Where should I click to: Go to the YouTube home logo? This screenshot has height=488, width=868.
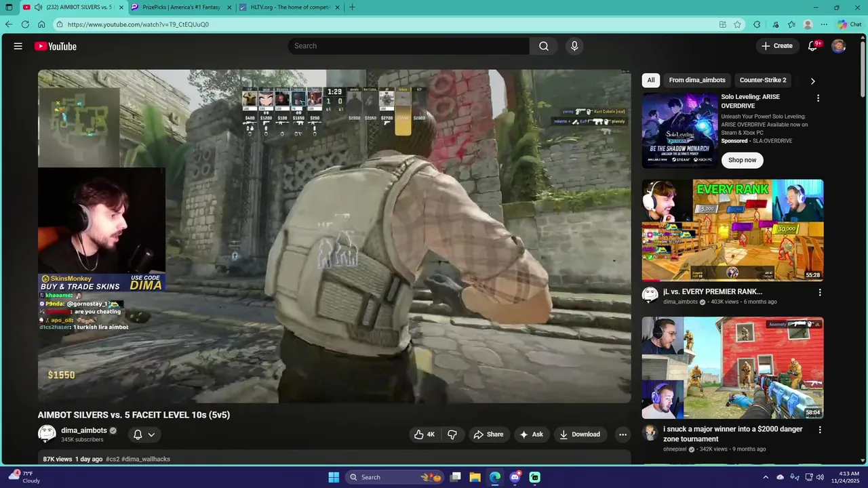56,46
